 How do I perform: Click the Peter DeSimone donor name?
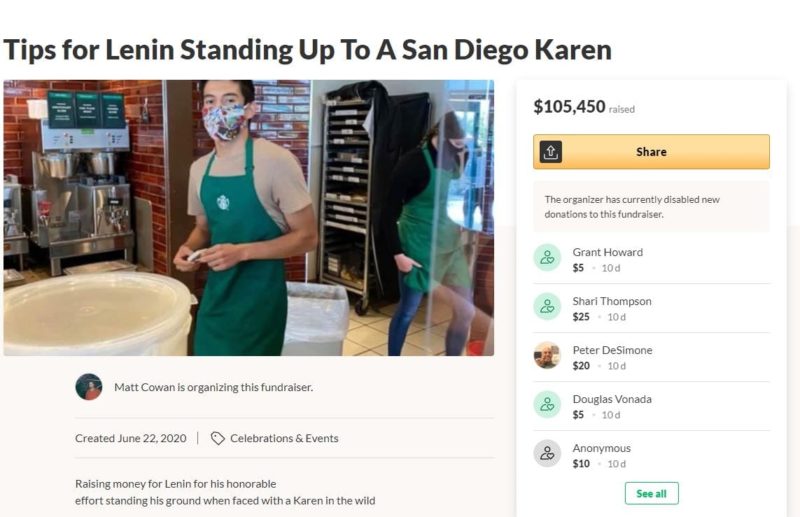point(612,350)
